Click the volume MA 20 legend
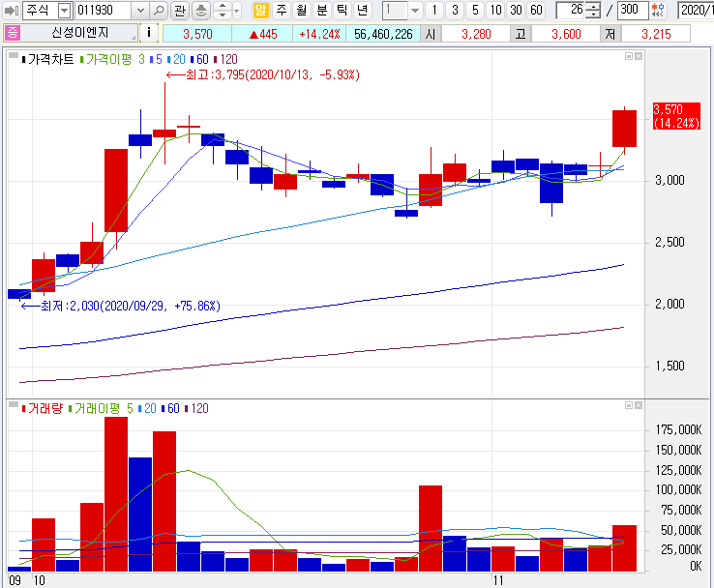 [147, 408]
